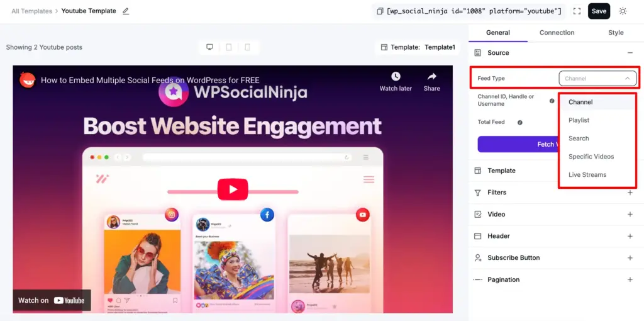
Task: Click the purple Fetch button
Action: [x=518, y=144]
